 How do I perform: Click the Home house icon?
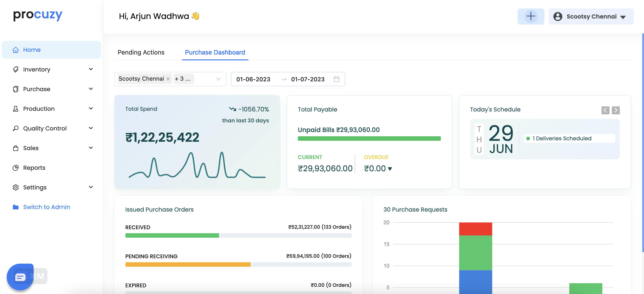15,50
